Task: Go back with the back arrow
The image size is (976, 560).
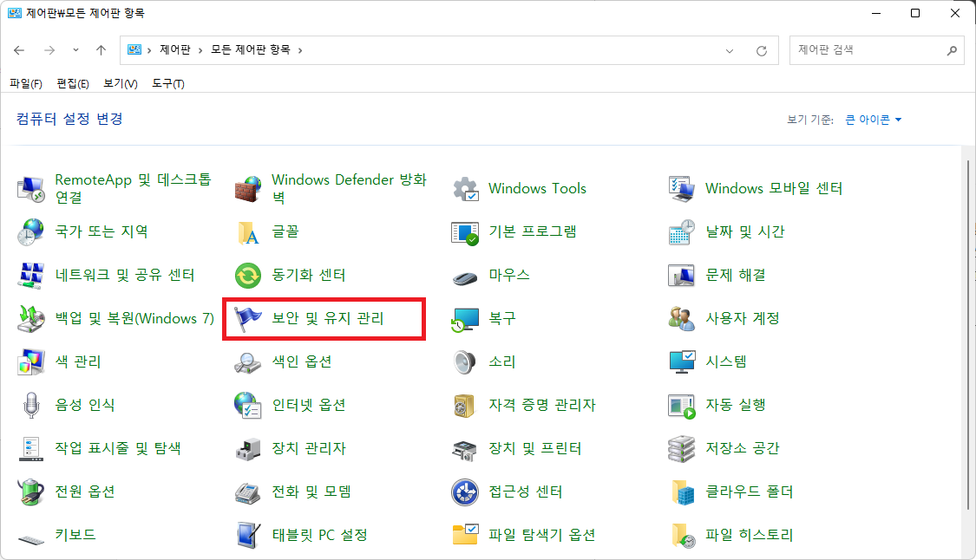Action: [19, 50]
